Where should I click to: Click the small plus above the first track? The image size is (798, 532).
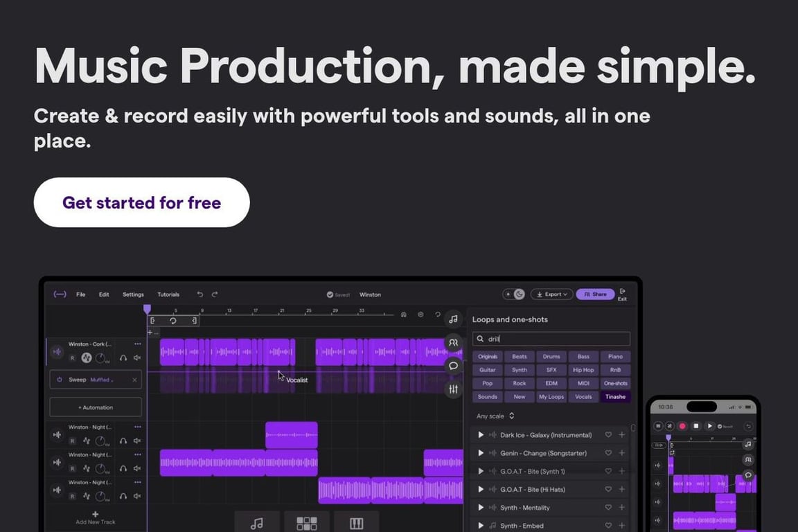[x=150, y=332]
